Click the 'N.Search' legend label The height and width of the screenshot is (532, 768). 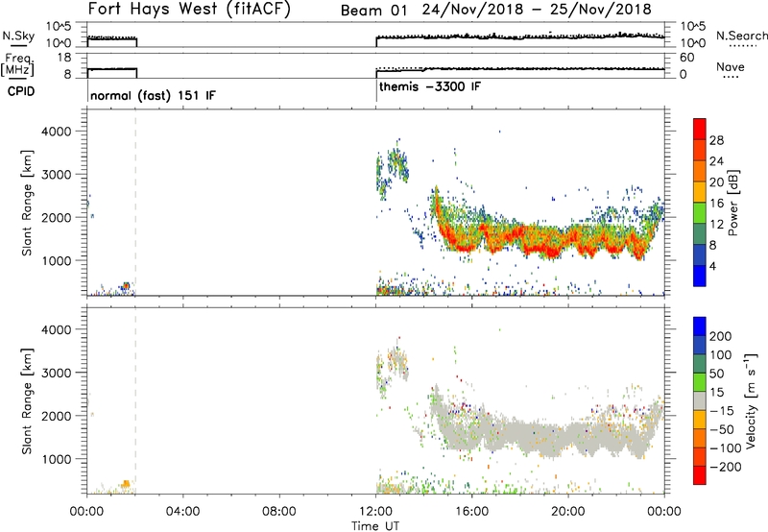tap(741, 36)
